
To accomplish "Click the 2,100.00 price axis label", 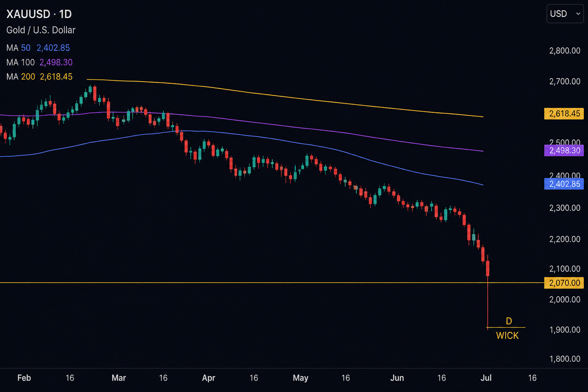I will pyautogui.click(x=565, y=269).
